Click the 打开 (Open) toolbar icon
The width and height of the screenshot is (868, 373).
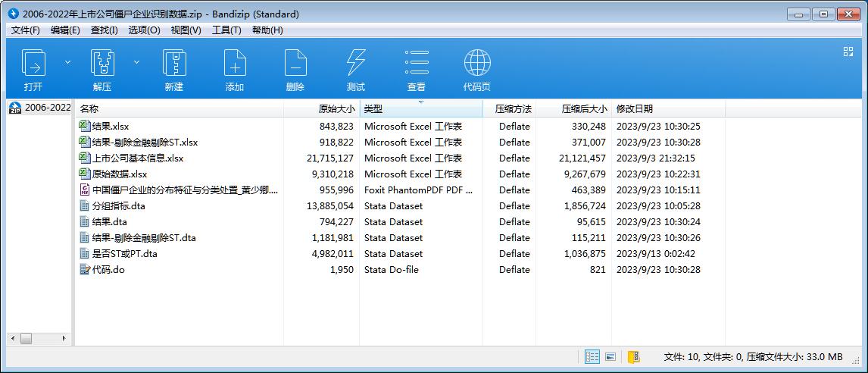33,63
